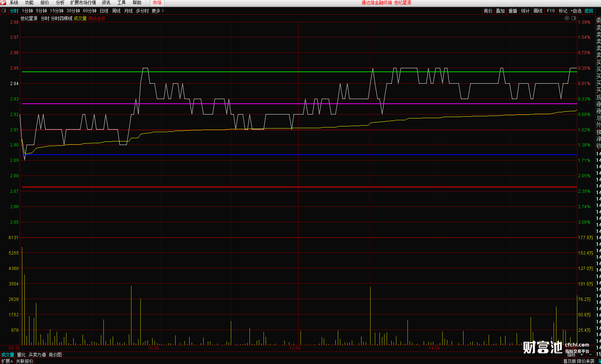Click the 2.89 price axis label
601x364 pixels.
(x=14, y=160)
